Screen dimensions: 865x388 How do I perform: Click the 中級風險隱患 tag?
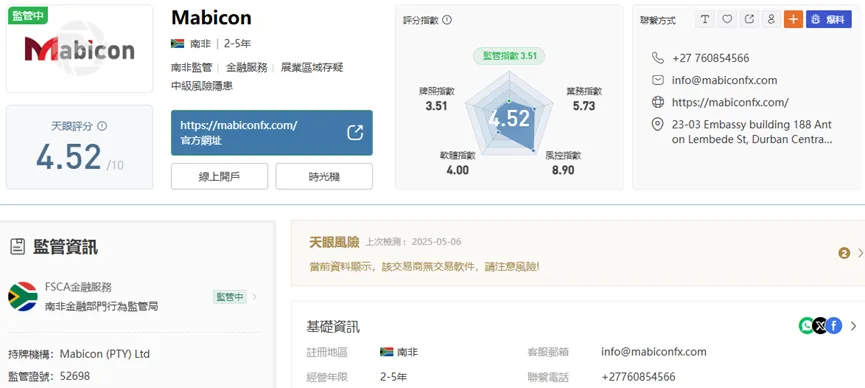202,86
